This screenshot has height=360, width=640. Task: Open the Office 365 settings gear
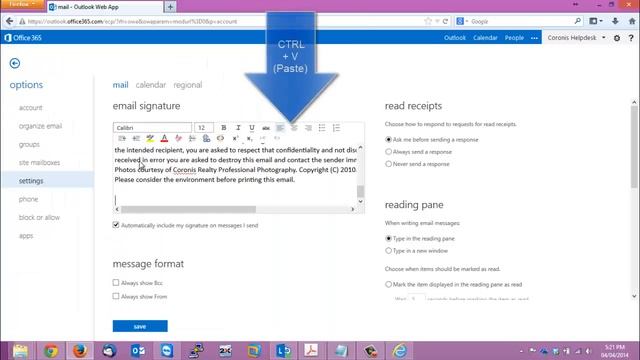coord(617,38)
